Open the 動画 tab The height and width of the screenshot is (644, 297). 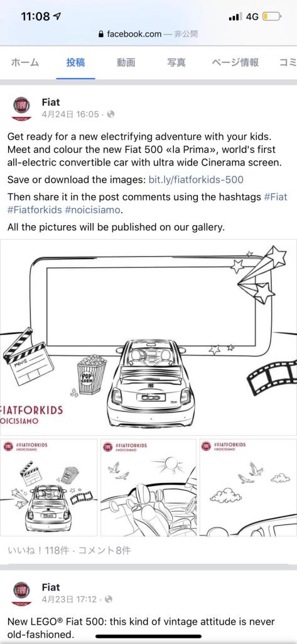coord(126,62)
